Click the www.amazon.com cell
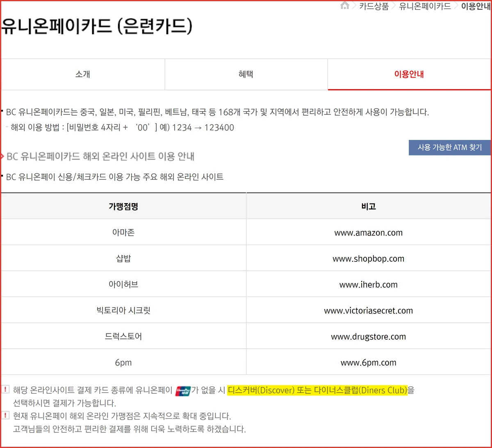This screenshot has height=448, width=492. pos(369,233)
